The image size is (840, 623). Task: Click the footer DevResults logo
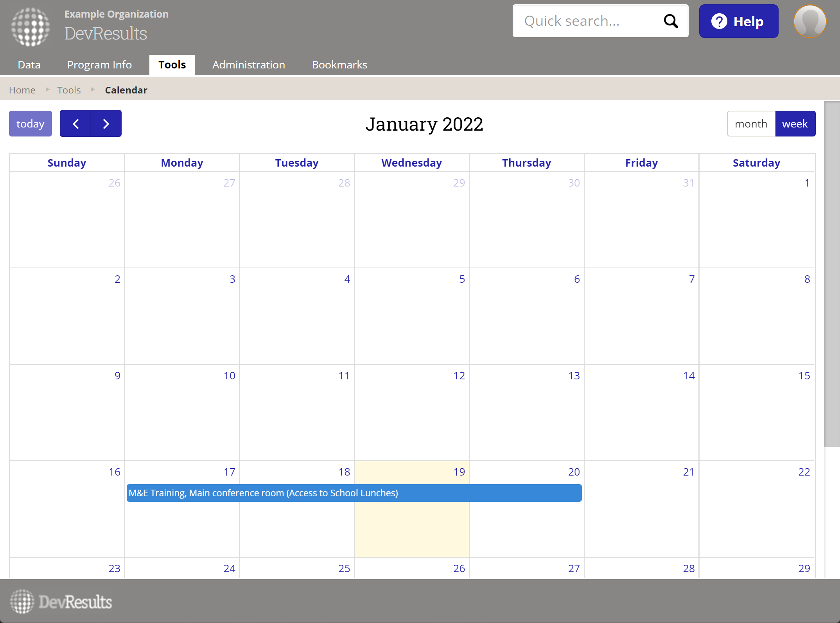click(61, 601)
